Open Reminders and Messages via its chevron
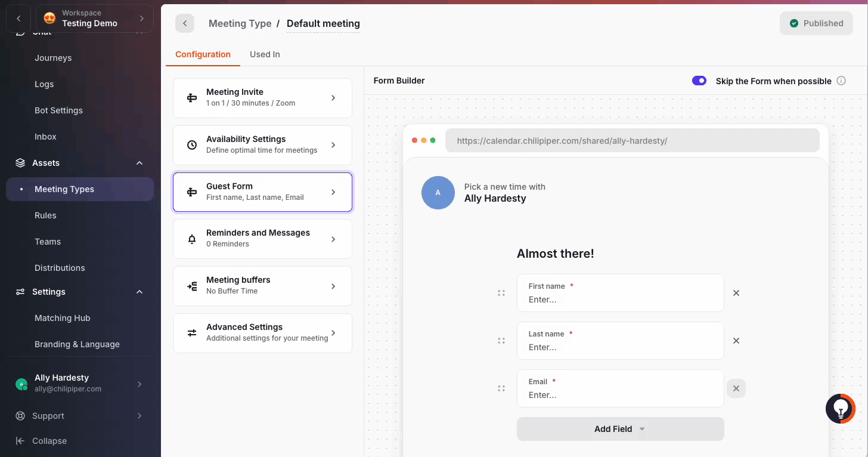The width and height of the screenshot is (868, 457). pyautogui.click(x=333, y=239)
